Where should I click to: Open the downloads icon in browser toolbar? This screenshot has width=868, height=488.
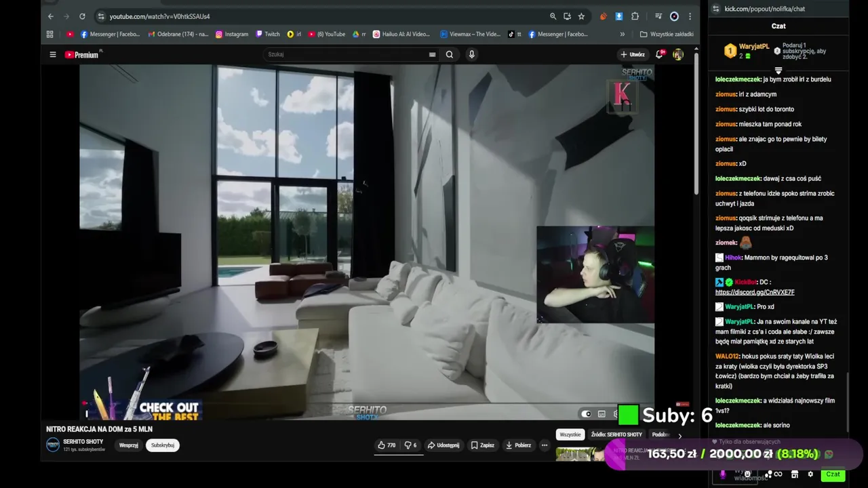(x=619, y=16)
